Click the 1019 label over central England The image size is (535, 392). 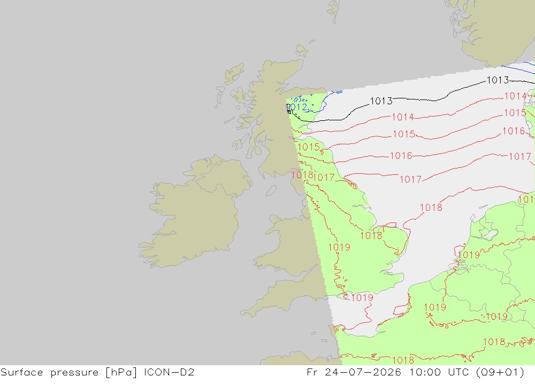[339, 248]
